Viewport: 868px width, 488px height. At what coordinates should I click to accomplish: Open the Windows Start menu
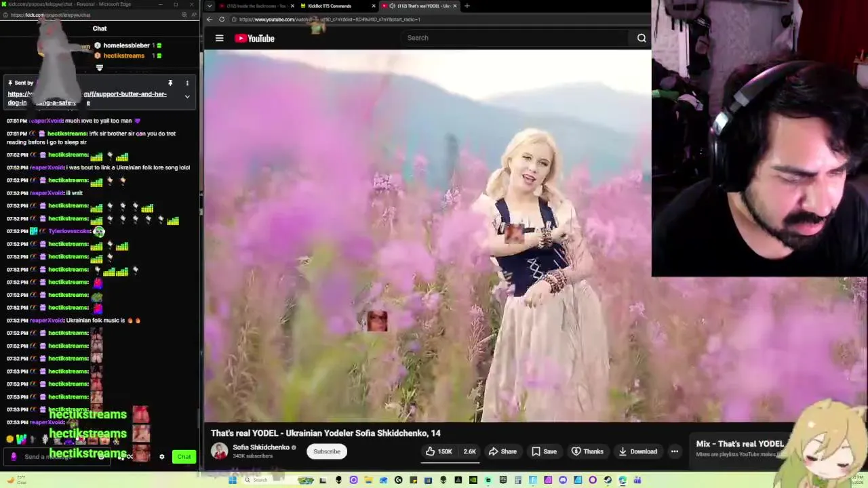click(x=233, y=480)
